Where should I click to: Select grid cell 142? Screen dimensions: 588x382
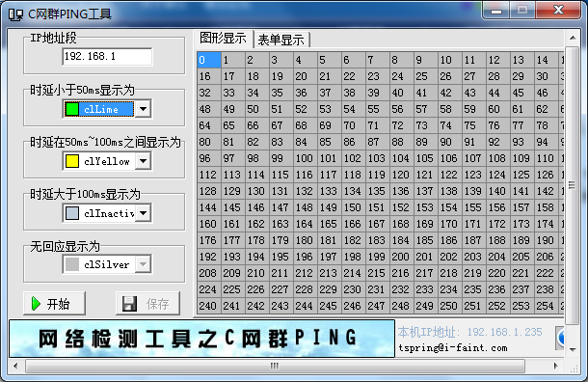[547, 191]
